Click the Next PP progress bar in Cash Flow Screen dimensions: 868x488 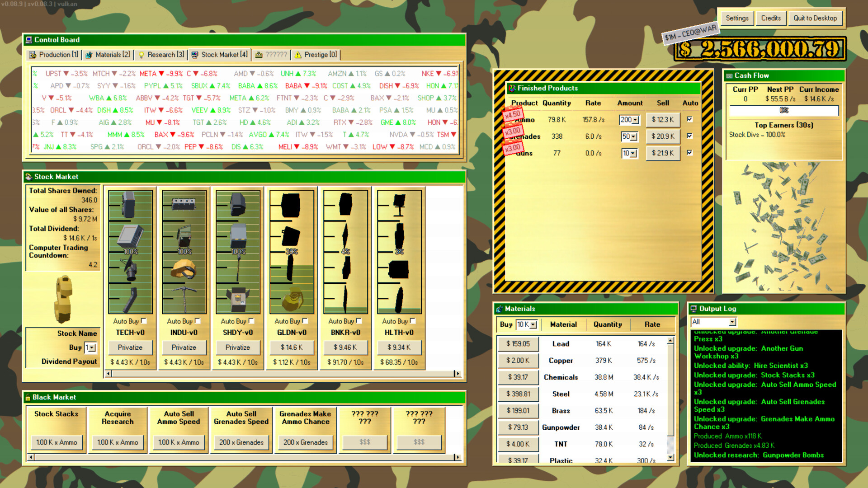point(783,110)
